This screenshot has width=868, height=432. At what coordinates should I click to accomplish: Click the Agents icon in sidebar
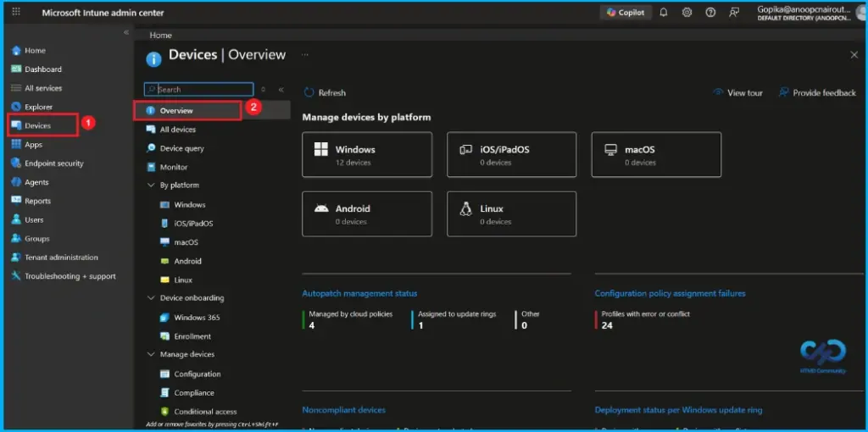(16, 182)
